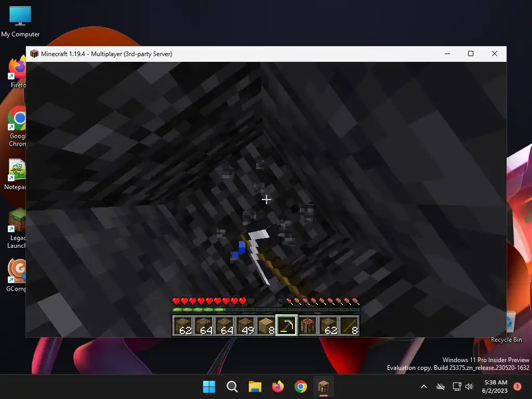This screenshot has height=399, width=532.
Task: Open the GCompris desktop shortcut
Action: point(16,275)
